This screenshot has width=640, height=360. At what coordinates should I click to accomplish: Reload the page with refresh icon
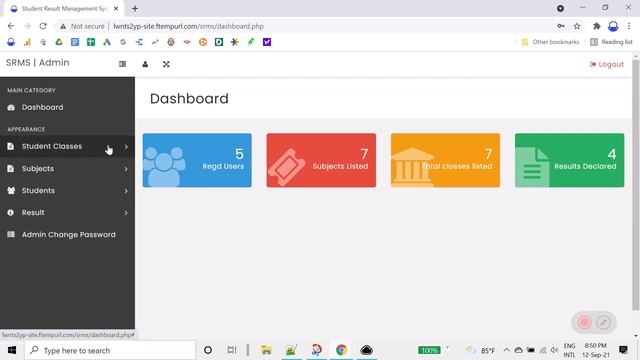pyautogui.click(x=43, y=26)
